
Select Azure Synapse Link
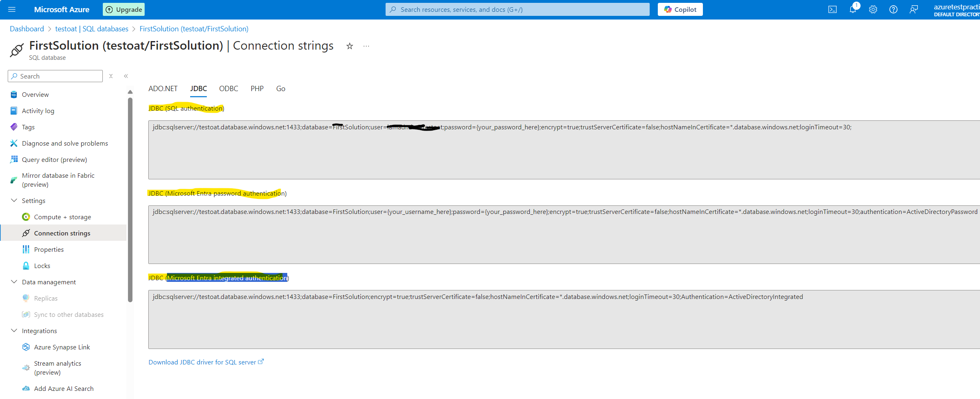click(x=62, y=347)
